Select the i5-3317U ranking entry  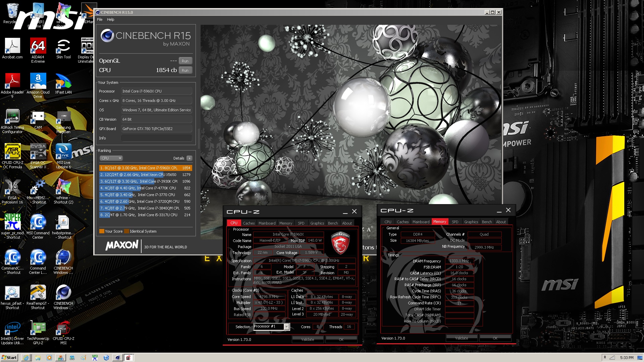click(x=146, y=215)
